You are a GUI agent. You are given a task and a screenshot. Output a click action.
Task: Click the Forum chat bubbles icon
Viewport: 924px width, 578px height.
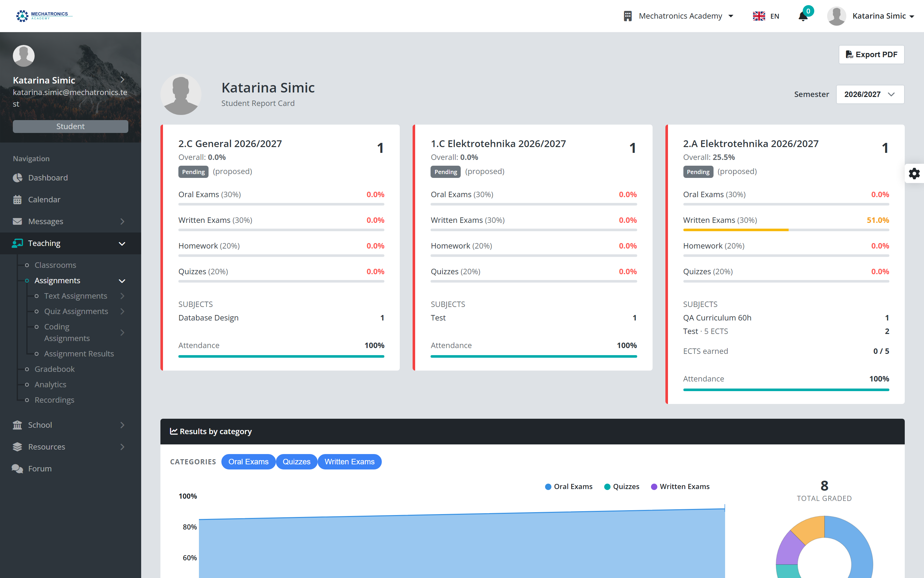point(18,468)
